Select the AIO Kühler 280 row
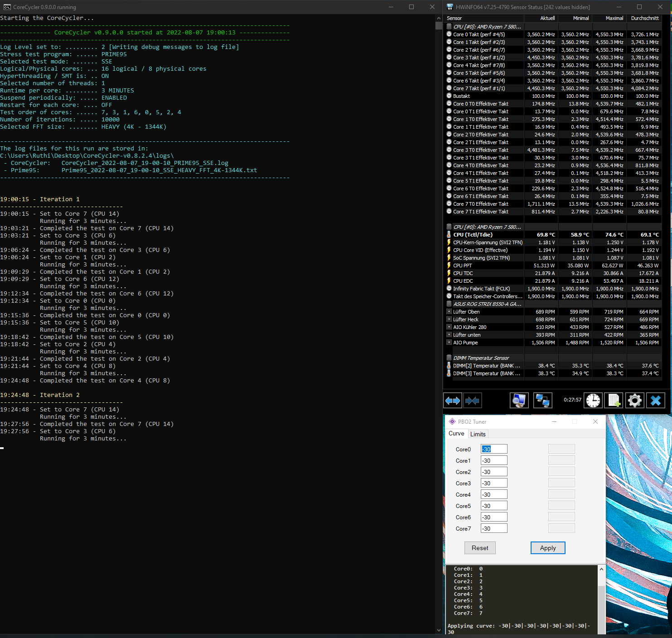672x638 pixels. pos(553,327)
